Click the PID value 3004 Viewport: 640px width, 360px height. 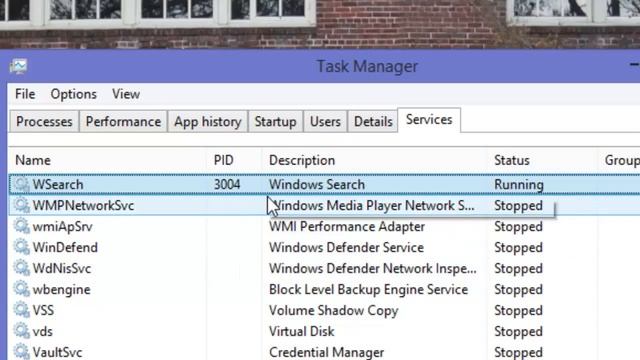[227, 184]
